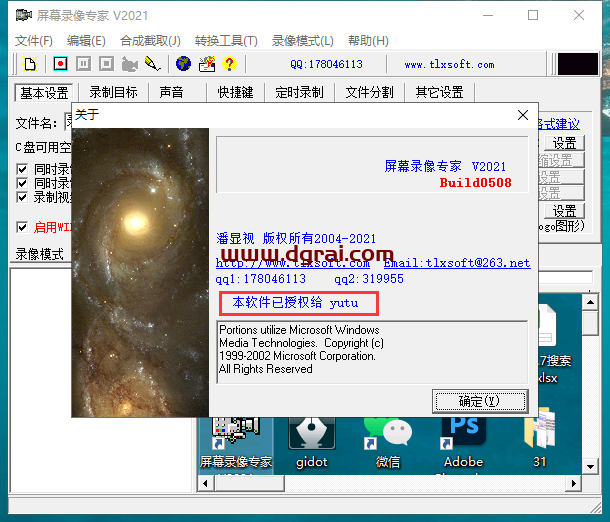Click the globe website icon in toolbar

[183, 64]
